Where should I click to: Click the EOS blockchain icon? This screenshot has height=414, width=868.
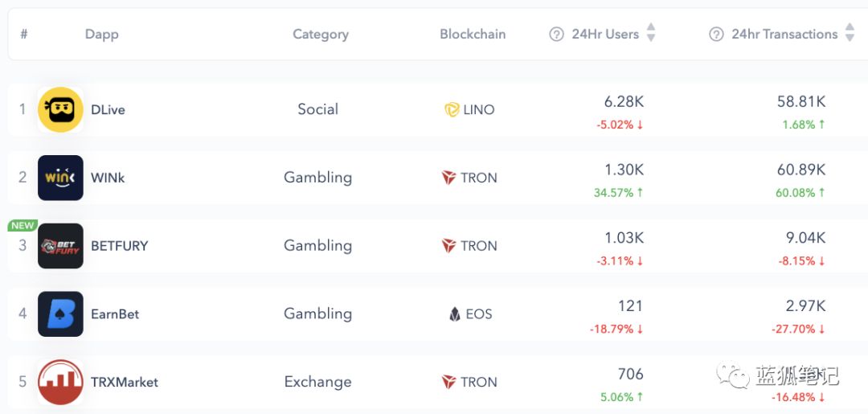pos(455,314)
